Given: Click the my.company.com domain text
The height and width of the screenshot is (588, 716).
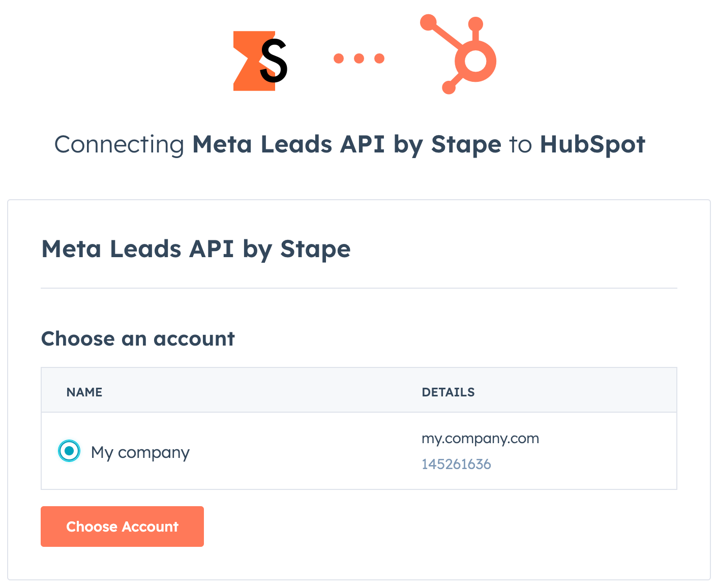Looking at the screenshot, I should (x=480, y=439).
